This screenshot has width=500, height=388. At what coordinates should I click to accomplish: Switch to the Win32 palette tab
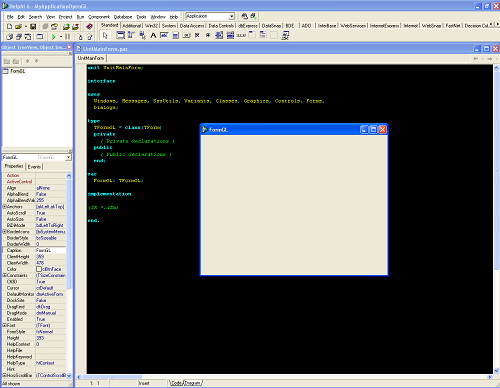(151, 26)
